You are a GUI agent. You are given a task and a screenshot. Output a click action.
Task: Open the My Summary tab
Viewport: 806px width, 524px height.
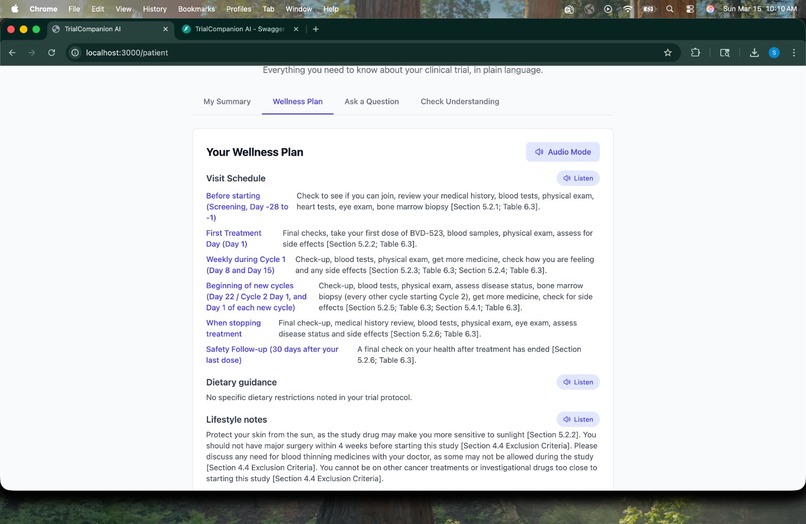227,101
